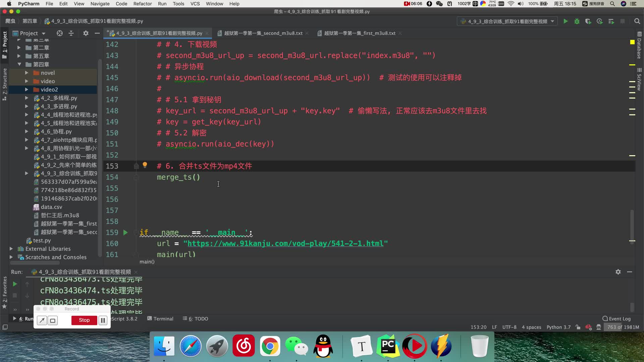Viewport: 644px width, 362px height.
Task: Click the bookmark icon on line 153
Action: (x=136, y=165)
